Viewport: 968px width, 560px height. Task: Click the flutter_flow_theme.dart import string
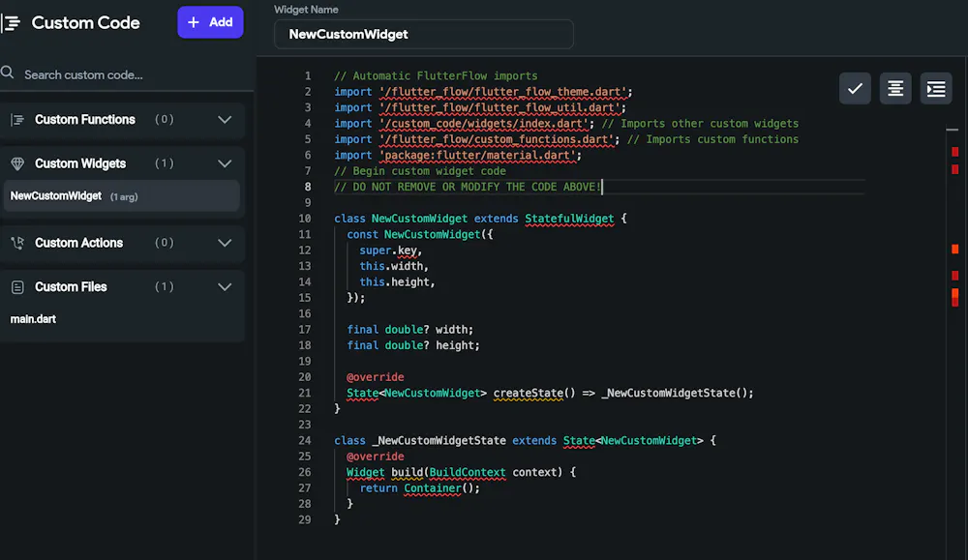click(x=503, y=92)
